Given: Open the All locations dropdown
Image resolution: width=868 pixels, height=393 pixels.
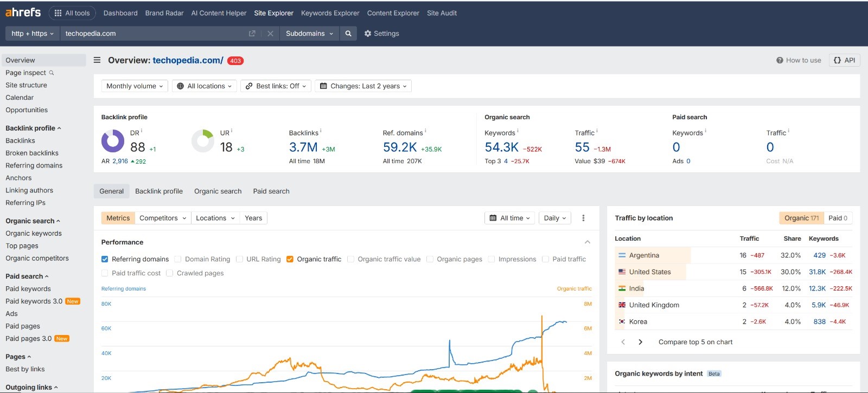Looking at the screenshot, I should 205,86.
